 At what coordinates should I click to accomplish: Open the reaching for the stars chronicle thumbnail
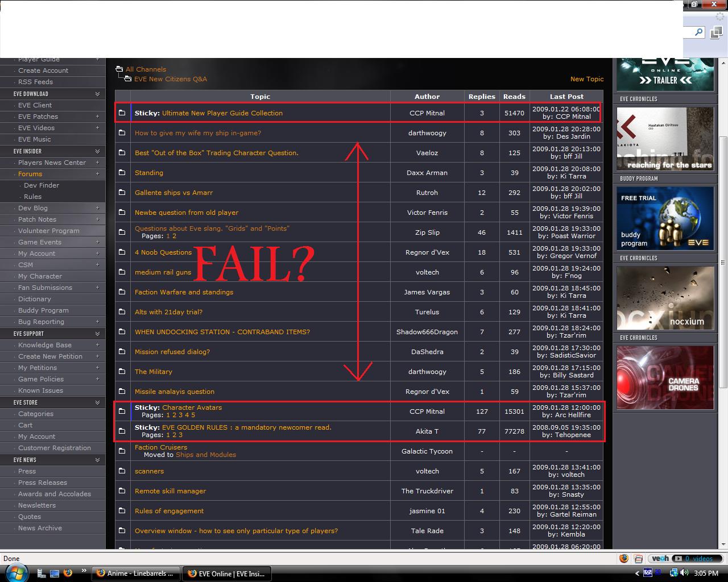(665, 139)
